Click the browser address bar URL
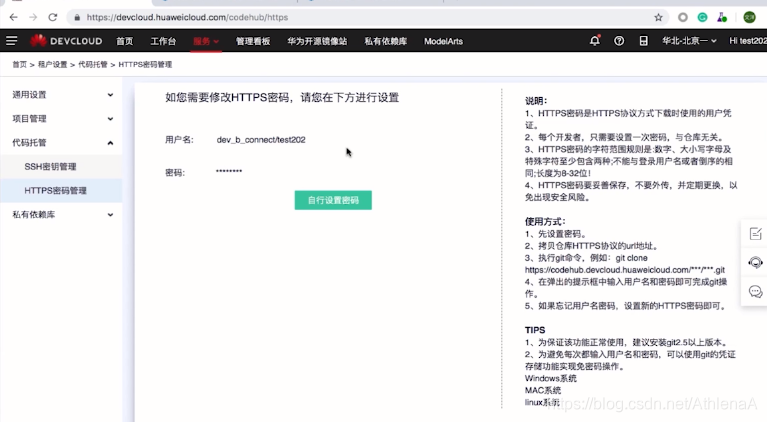The height and width of the screenshot is (422, 767). [187, 17]
